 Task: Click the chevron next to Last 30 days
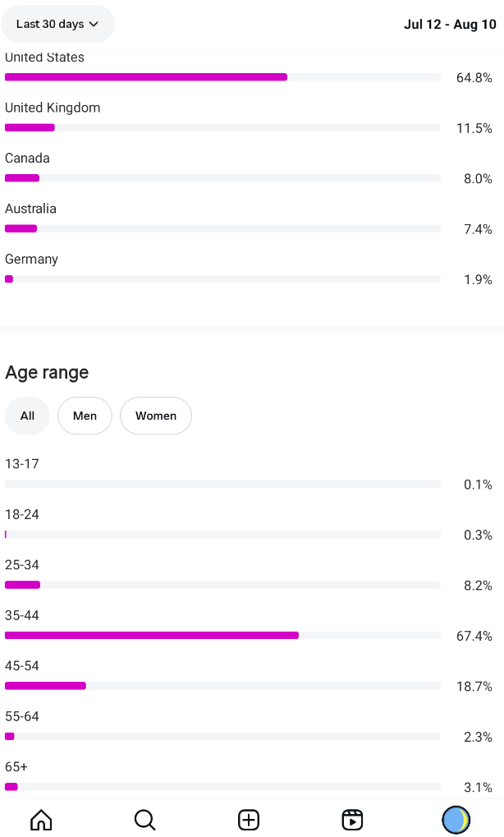tap(94, 25)
